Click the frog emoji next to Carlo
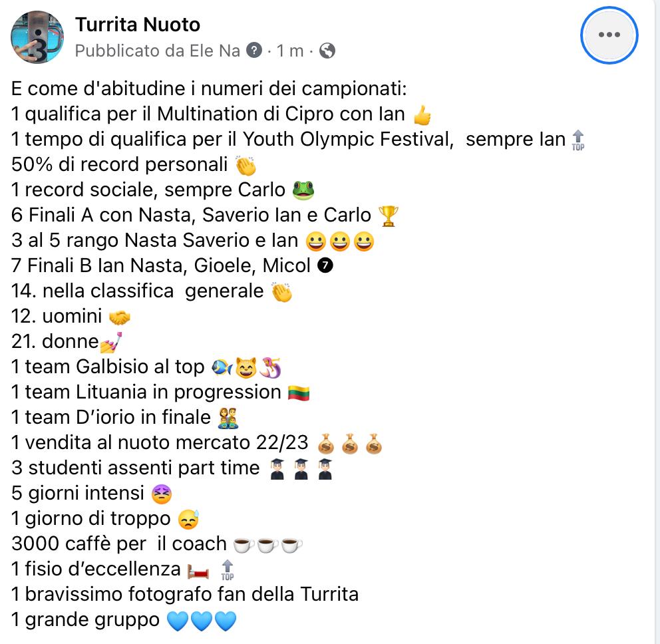 click(303, 190)
